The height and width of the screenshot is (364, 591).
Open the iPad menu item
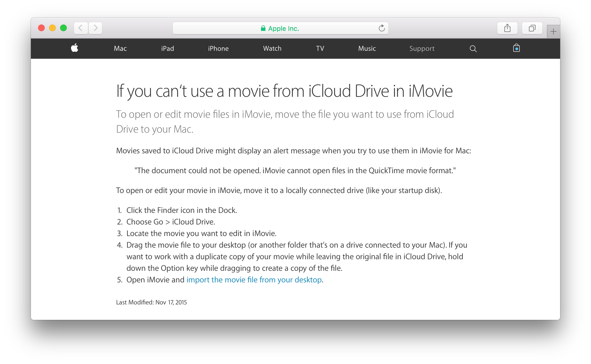[x=167, y=49]
